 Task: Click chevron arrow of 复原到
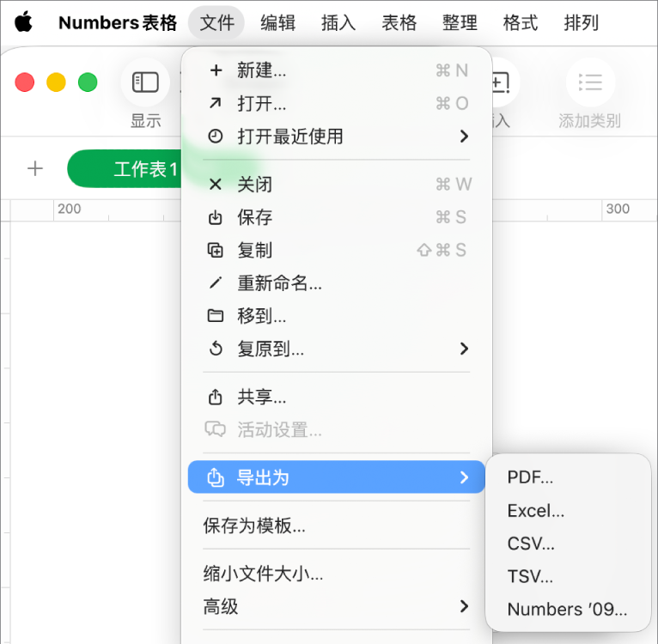[464, 349]
